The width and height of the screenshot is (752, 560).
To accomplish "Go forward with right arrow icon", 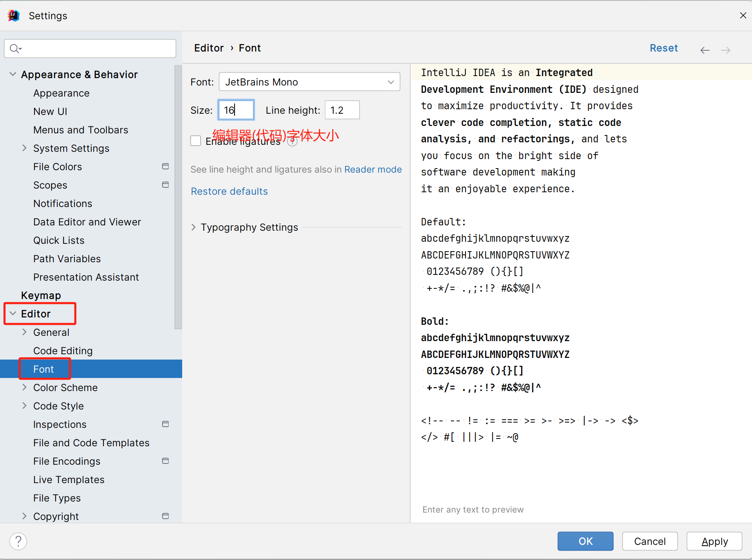I will tap(726, 50).
